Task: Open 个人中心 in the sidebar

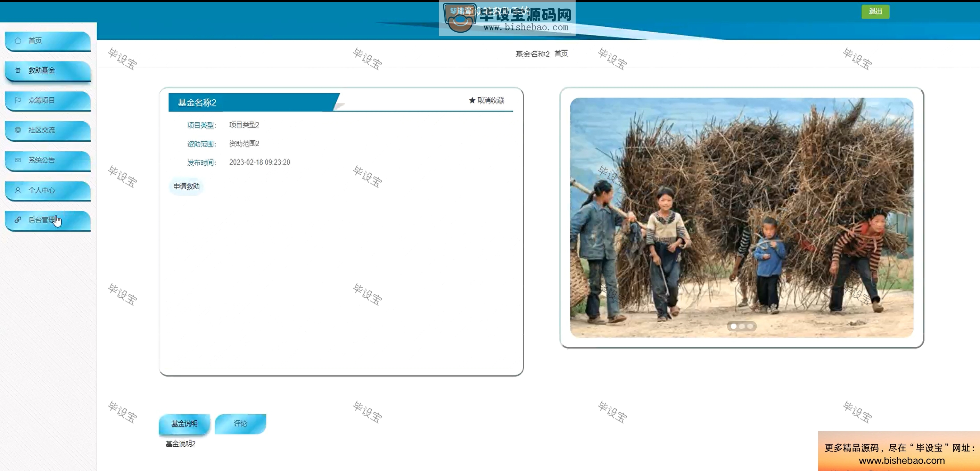Action: (x=48, y=191)
